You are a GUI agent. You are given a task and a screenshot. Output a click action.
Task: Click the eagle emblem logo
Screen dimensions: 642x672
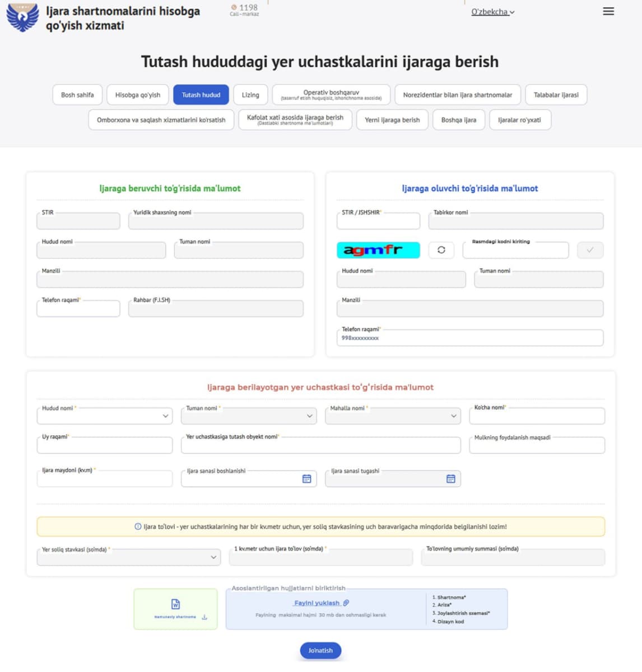(22, 17)
